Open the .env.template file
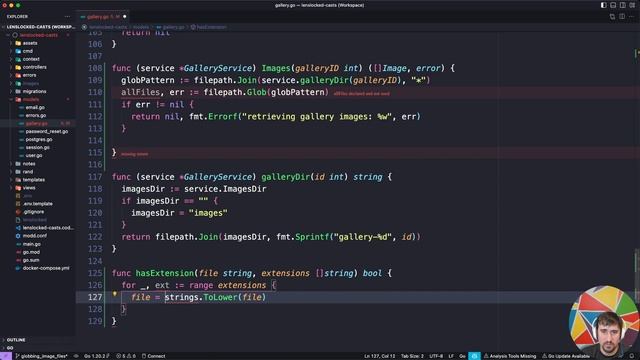Image resolution: width=640 pixels, height=360 pixels. pos(37,204)
